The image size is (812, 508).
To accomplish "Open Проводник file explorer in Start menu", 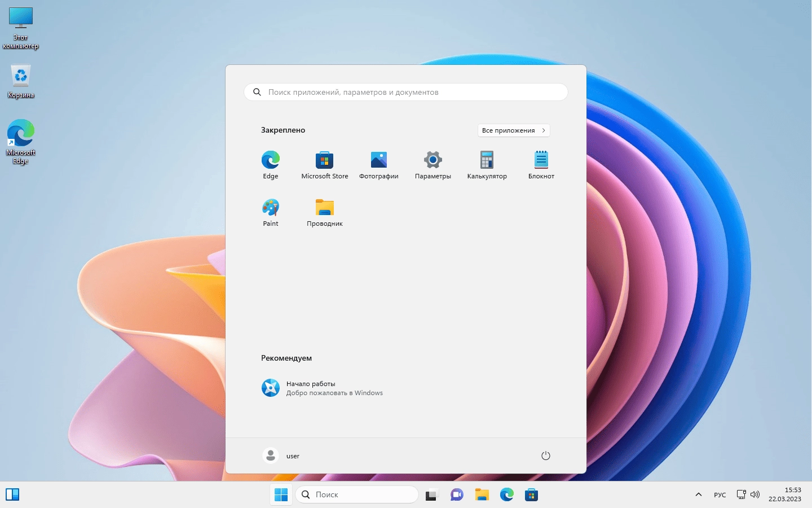I will (x=325, y=213).
